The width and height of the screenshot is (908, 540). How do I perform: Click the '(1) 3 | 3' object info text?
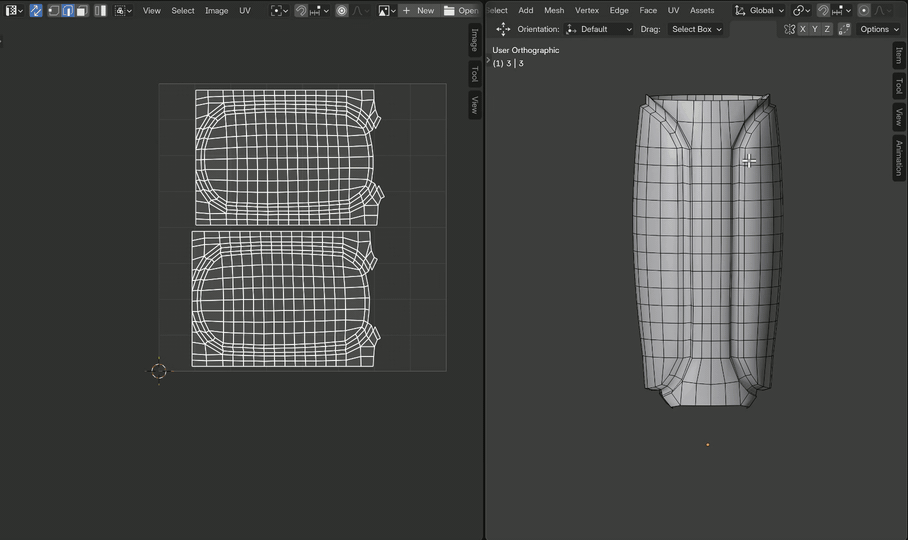click(508, 63)
